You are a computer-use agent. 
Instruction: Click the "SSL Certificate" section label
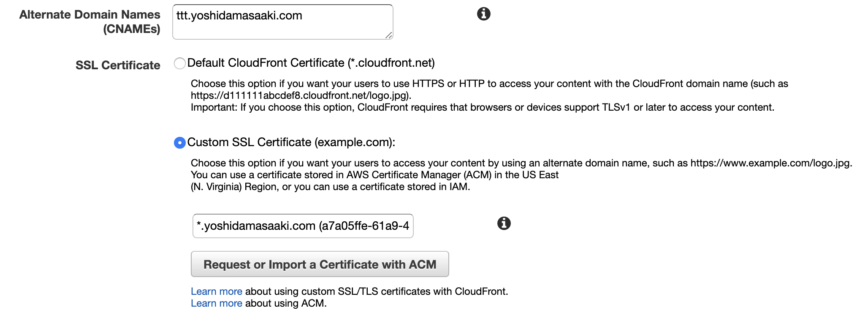[x=118, y=65]
